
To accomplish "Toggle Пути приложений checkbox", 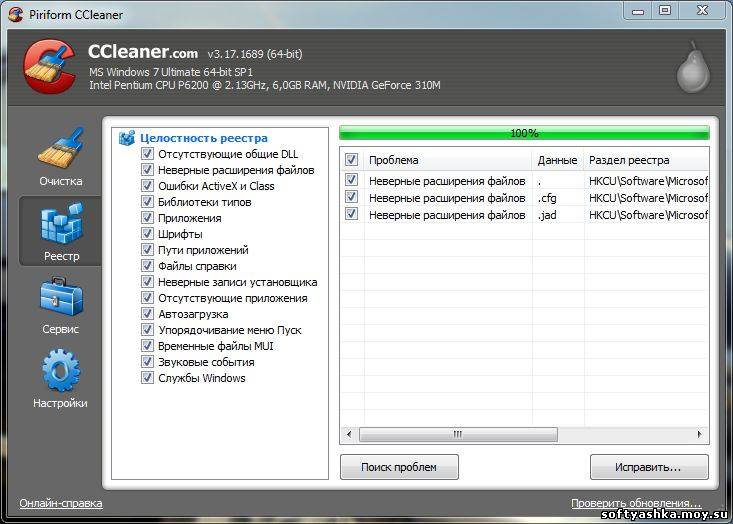I will [147, 250].
